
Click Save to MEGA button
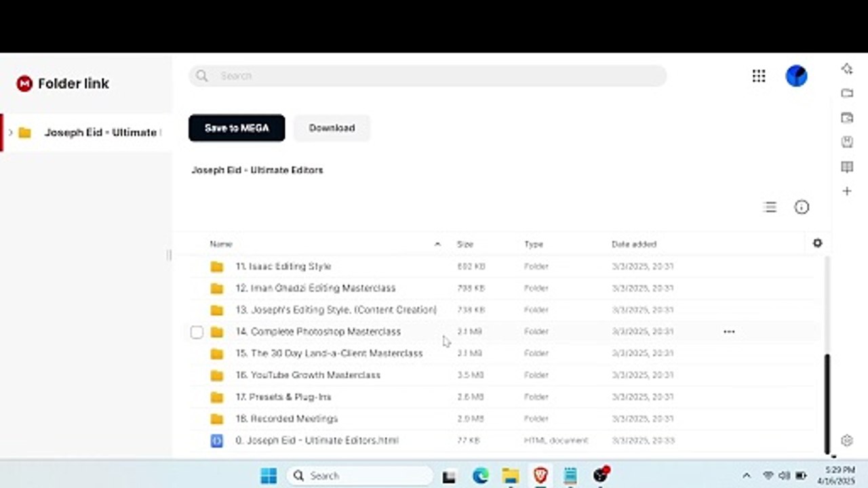(x=237, y=128)
